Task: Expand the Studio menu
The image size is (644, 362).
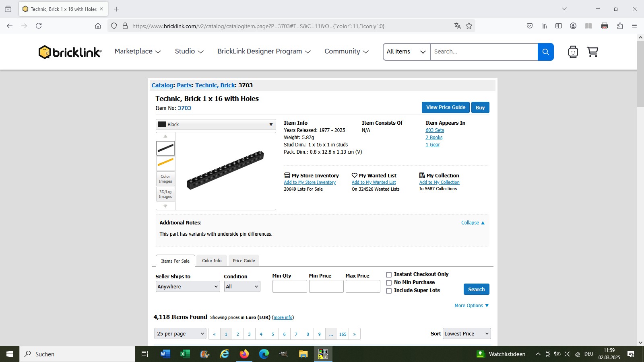Action: coord(189,51)
